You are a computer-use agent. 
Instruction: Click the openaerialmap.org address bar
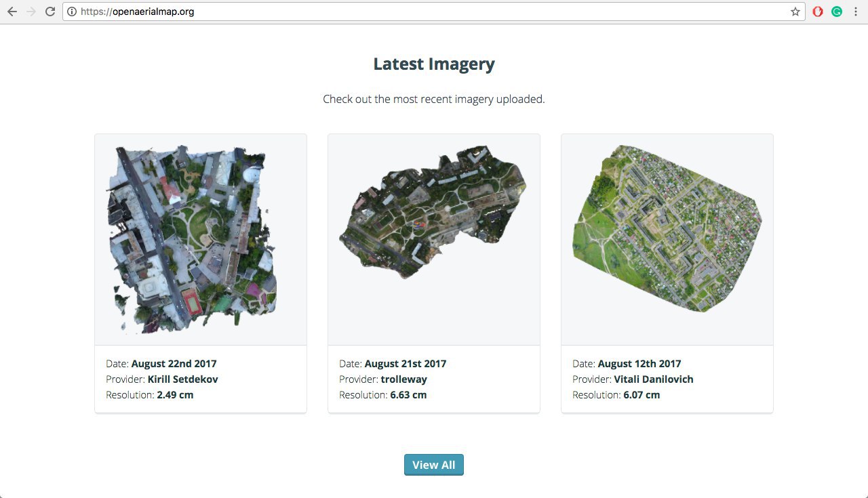click(434, 12)
